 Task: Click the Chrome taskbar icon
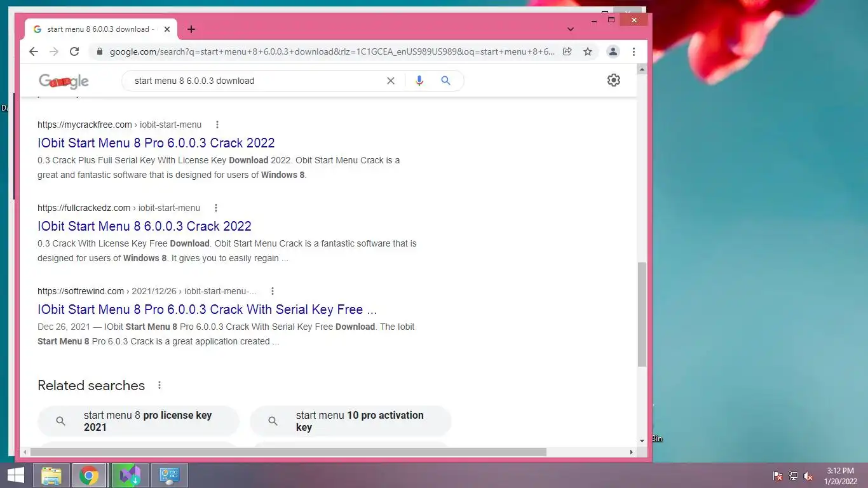pyautogui.click(x=89, y=475)
